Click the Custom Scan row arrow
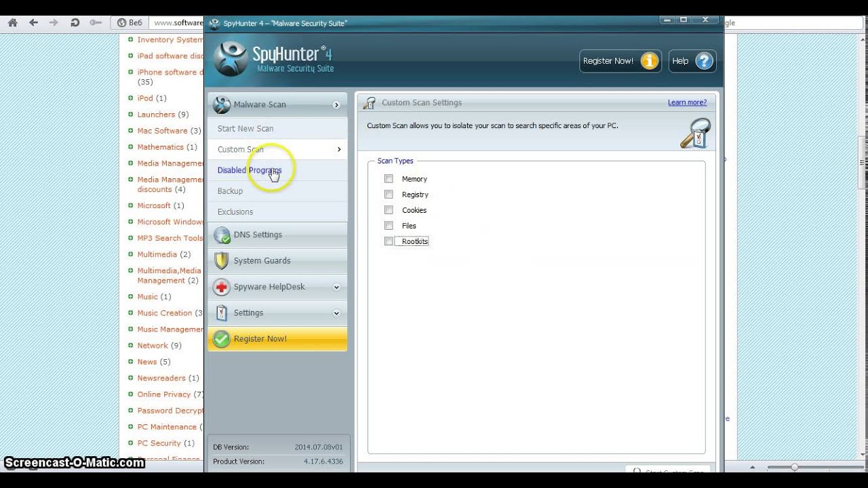The height and width of the screenshot is (488, 868). tap(339, 149)
